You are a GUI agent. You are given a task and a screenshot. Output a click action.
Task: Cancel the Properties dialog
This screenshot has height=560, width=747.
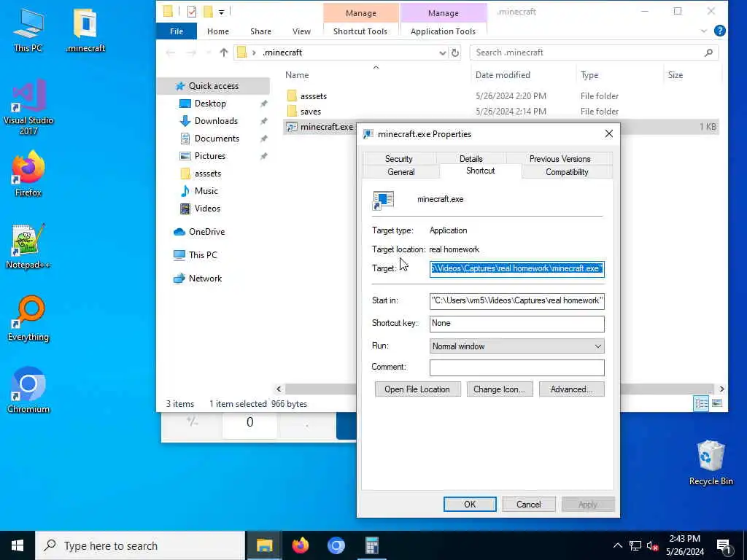[x=528, y=505]
